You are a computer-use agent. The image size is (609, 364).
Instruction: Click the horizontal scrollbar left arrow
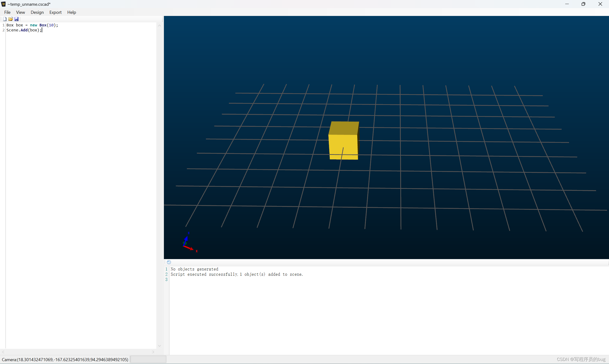tap(3, 352)
